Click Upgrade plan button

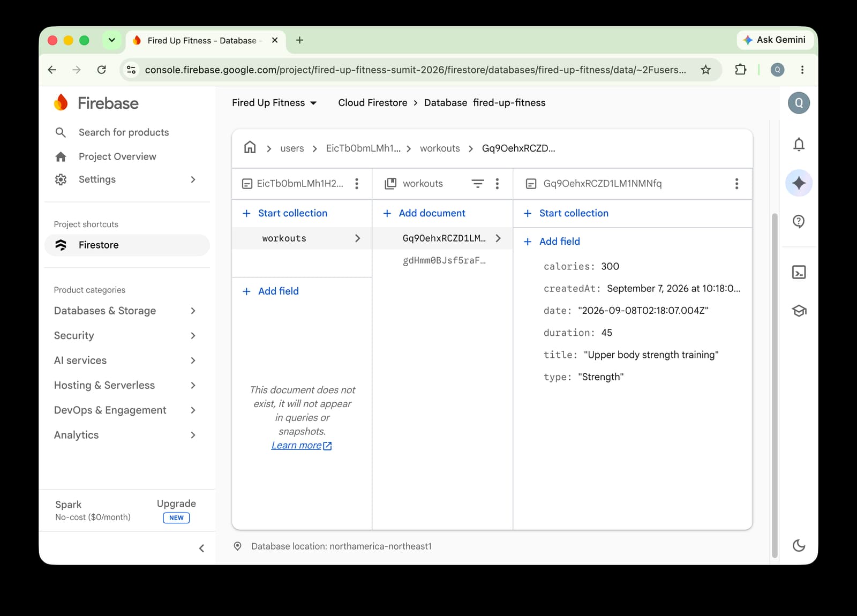[x=176, y=504]
